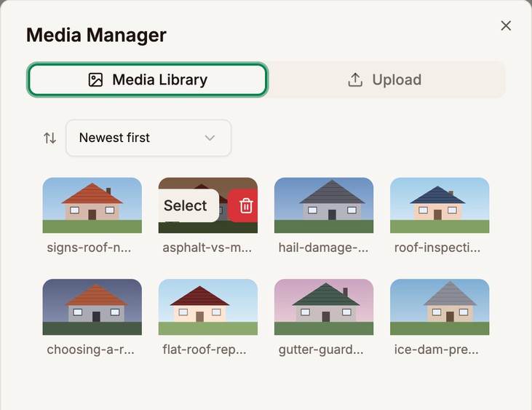Click the hail-damage-... filename label
The image size is (532, 410).
coord(323,248)
